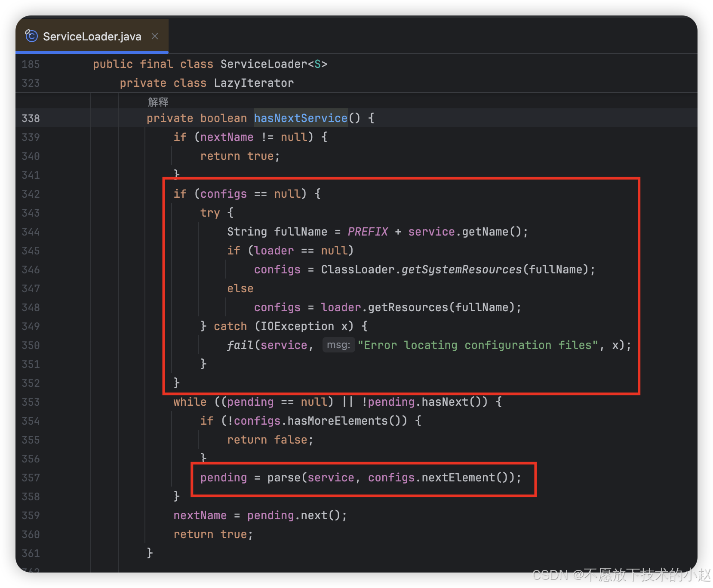713x588 pixels.
Task: Click 'String fullName' declaration on line 344
Action: click(277, 232)
